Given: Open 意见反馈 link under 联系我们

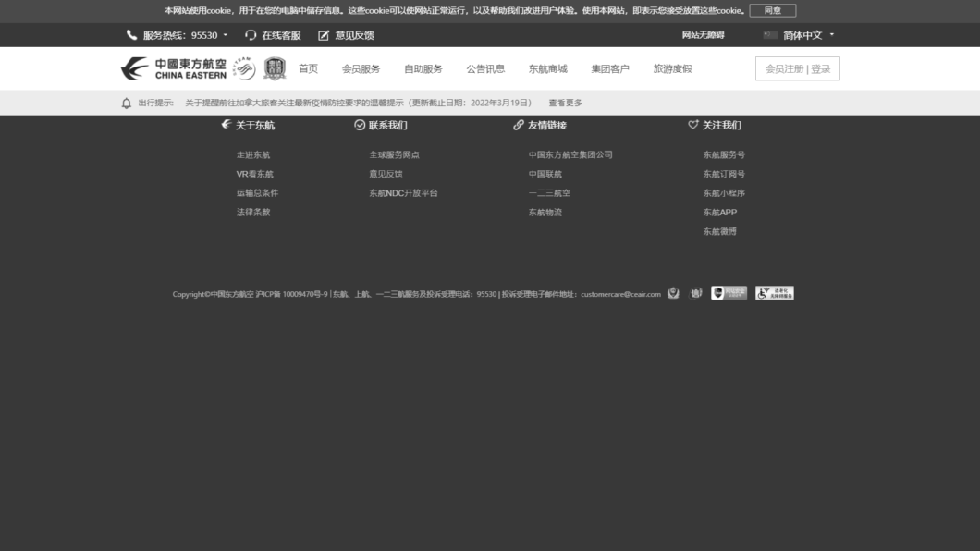Looking at the screenshot, I should coord(386,175).
